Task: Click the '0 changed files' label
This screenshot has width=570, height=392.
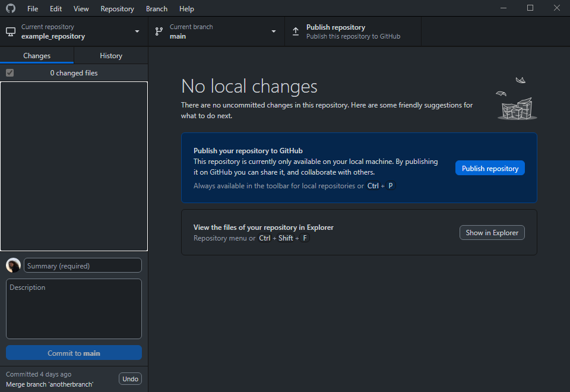Action: (74, 72)
